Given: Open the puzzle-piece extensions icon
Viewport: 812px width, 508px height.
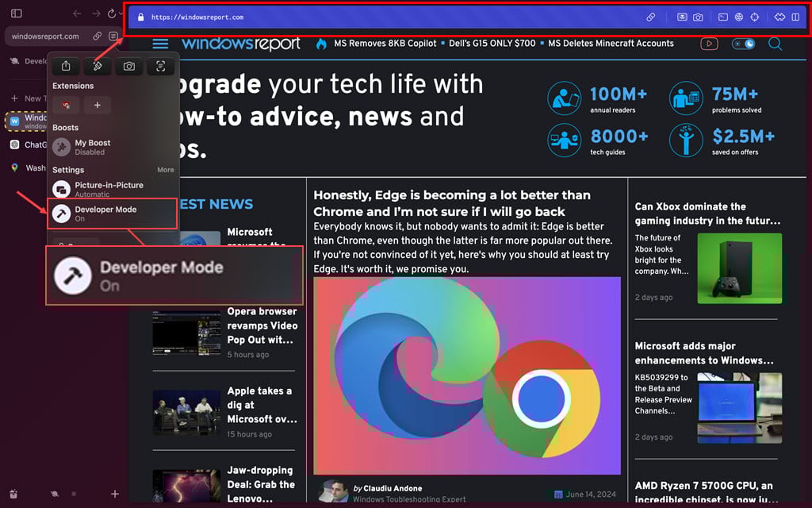Looking at the screenshot, I should click(780, 17).
